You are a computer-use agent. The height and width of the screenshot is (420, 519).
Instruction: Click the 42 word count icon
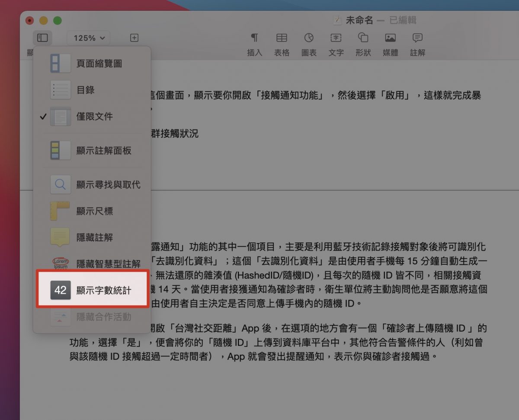click(x=61, y=290)
